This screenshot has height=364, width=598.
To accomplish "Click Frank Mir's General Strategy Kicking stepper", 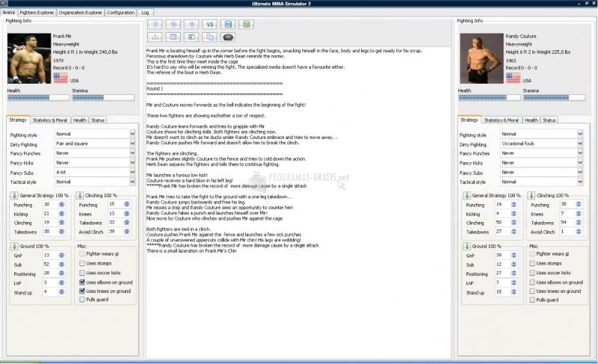I will pyautogui.click(x=61, y=214).
